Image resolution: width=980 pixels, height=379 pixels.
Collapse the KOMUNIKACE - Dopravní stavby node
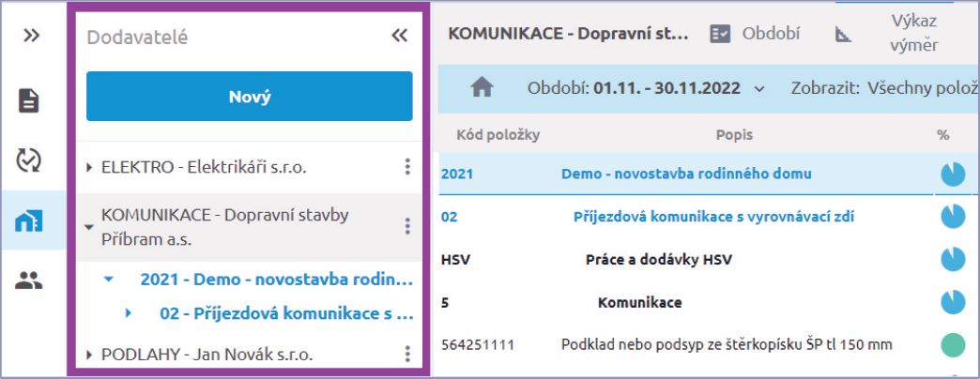[x=89, y=227]
